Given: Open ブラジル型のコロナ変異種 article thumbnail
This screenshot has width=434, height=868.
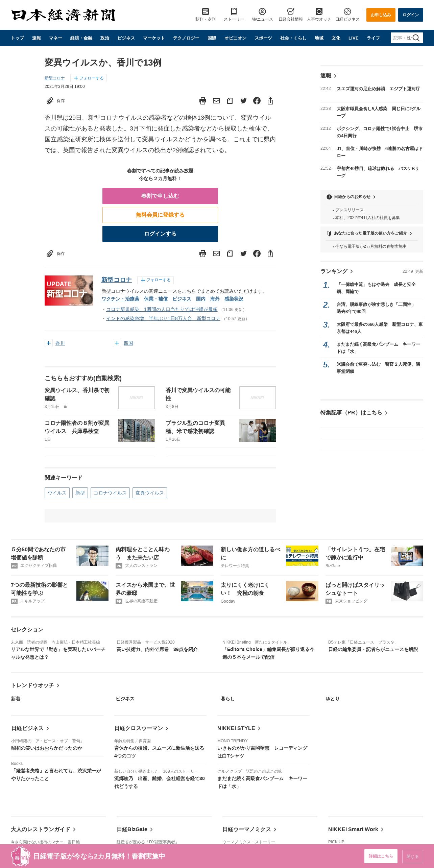Looking at the screenshot, I should point(258,430).
